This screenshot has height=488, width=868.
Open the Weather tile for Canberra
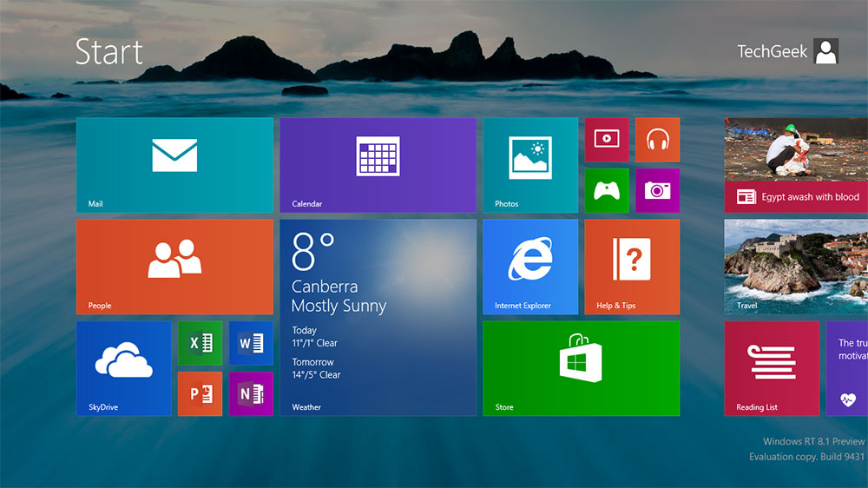tap(378, 318)
